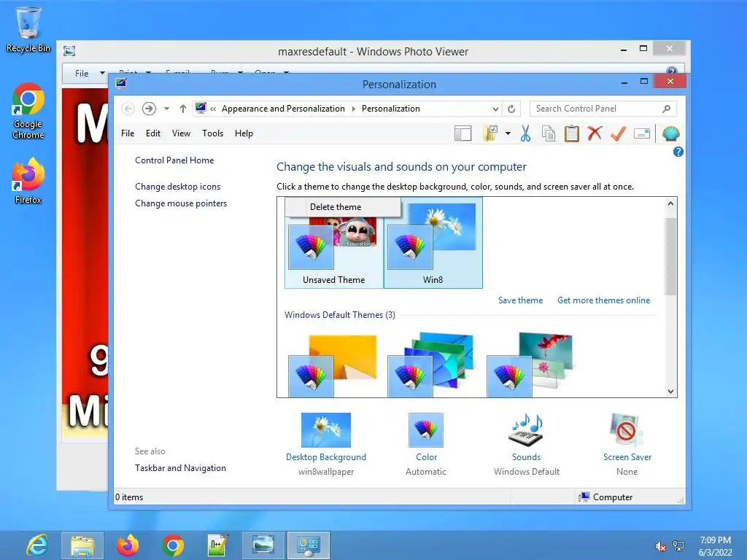Viewport: 747px width, 560px height.
Task: Select the blue layered default theme
Action: (x=430, y=365)
